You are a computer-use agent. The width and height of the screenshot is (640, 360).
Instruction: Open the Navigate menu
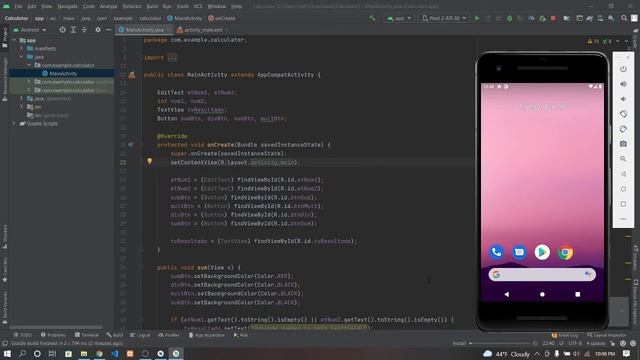(67, 6)
